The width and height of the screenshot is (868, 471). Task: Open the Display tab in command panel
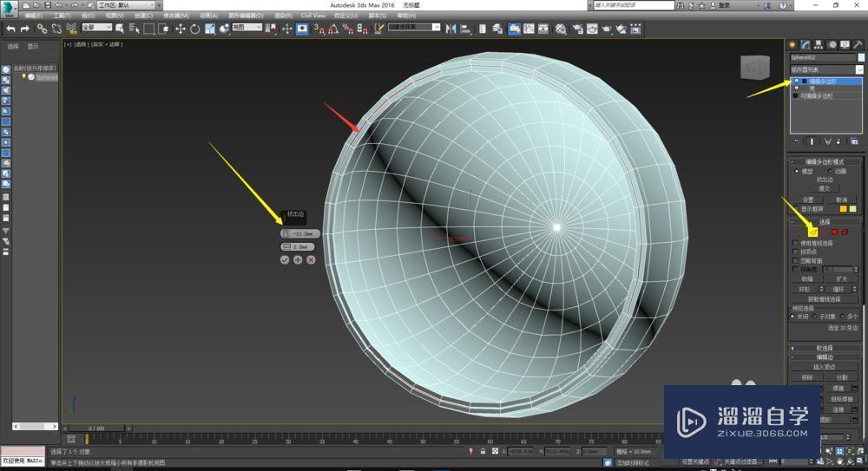(x=845, y=45)
